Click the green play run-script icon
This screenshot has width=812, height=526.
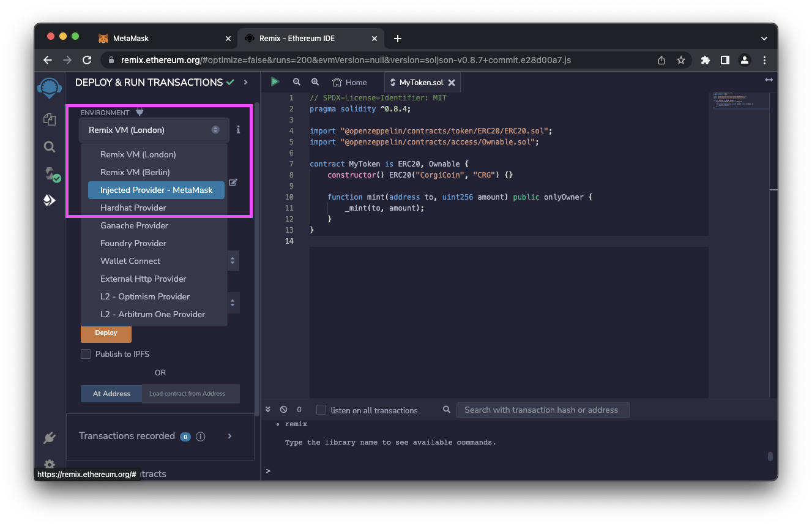pyautogui.click(x=275, y=81)
